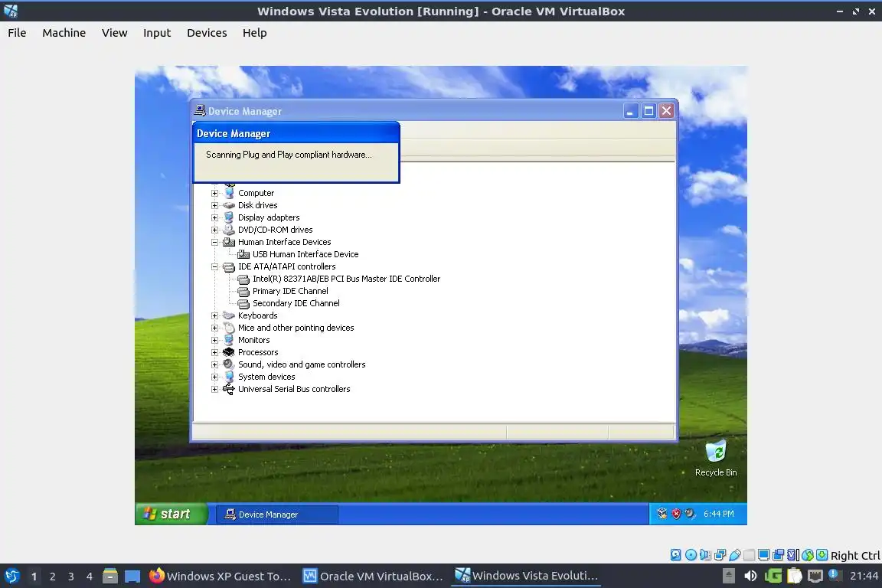Viewport: 882px width, 588px height.
Task: Select the Primary IDE Channel icon
Action: 243,292
